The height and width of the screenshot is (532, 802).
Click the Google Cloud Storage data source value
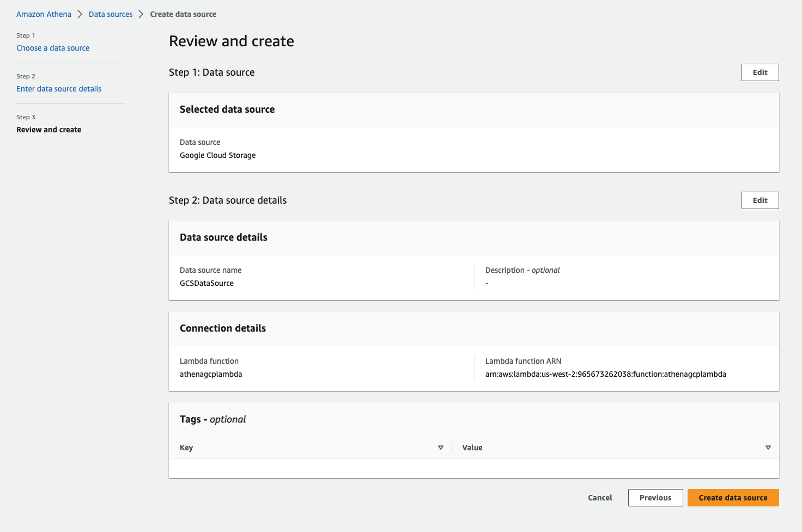pos(217,155)
